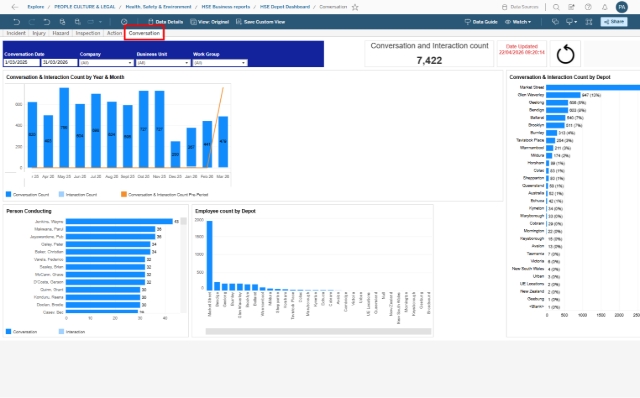
Task: Select the tall Market Street employee bar
Action: pos(210,256)
